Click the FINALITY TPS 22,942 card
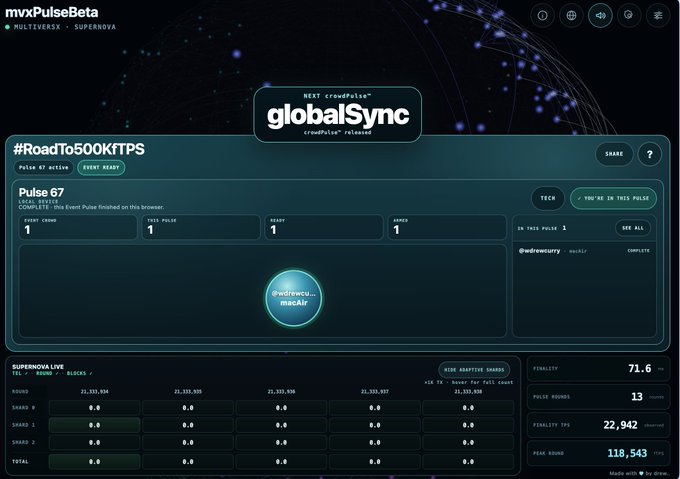Image resolution: width=680 pixels, height=479 pixels. (598, 425)
